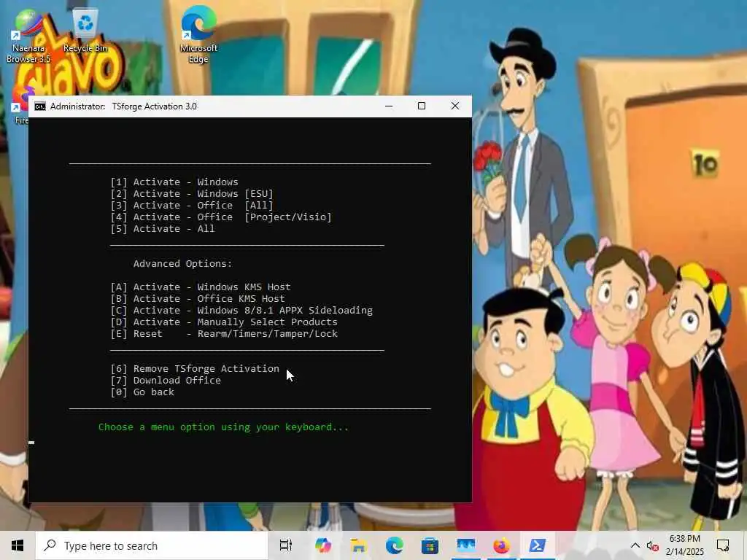747x560 pixels.
Task: Select '[D] Activate - Manually Select Products'
Action: 224,322
